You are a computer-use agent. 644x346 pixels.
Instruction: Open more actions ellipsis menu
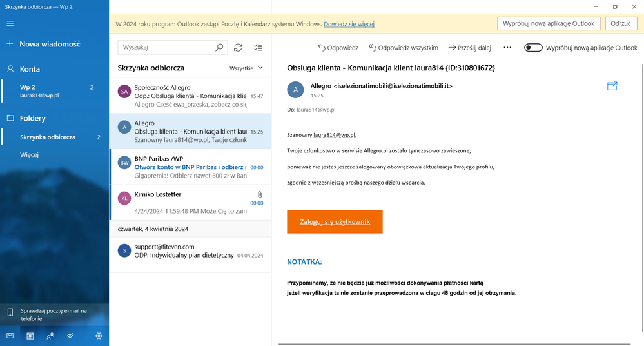coord(507,48)
